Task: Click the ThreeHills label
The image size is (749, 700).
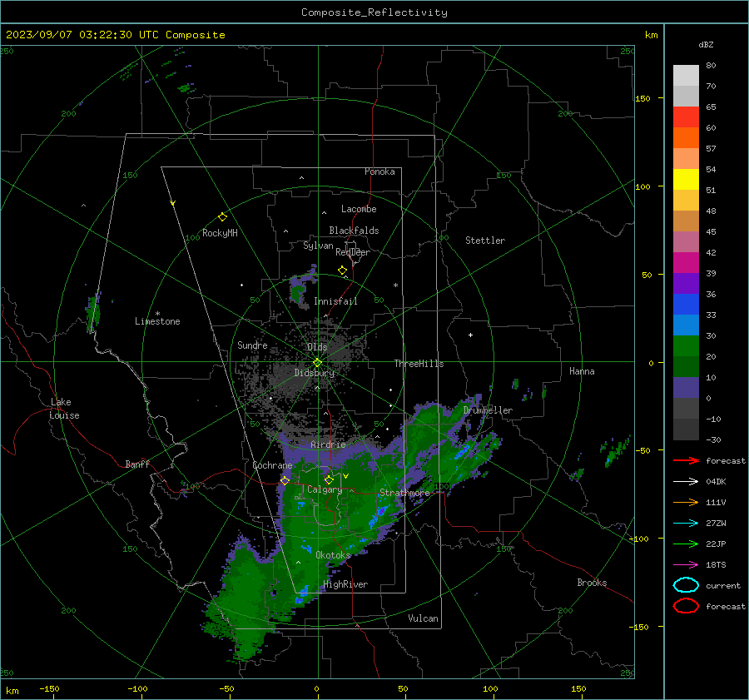Action: coord(419,364)
